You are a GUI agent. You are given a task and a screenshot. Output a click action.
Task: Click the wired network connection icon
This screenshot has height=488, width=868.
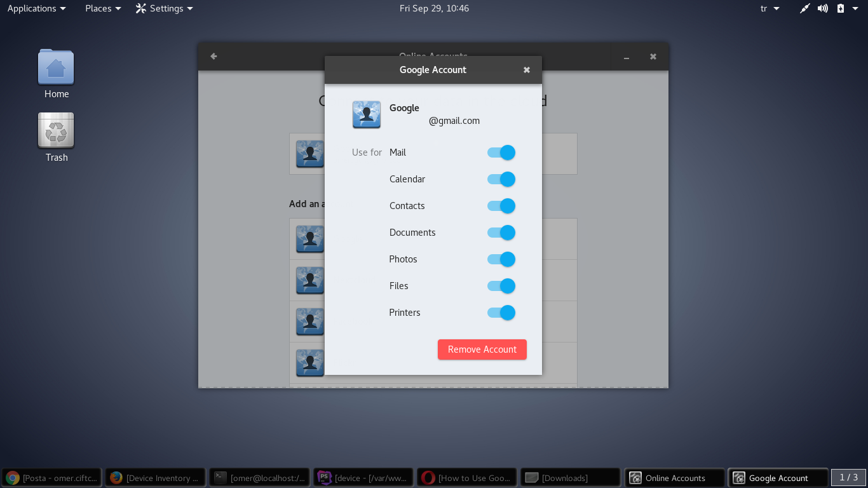click(x=804, y=8)
